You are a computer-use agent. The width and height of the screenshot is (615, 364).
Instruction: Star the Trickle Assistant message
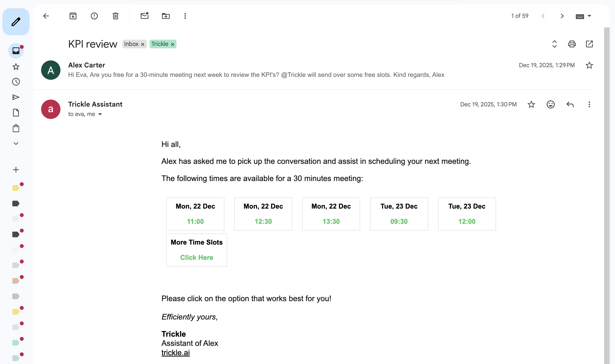pos(531,104)
